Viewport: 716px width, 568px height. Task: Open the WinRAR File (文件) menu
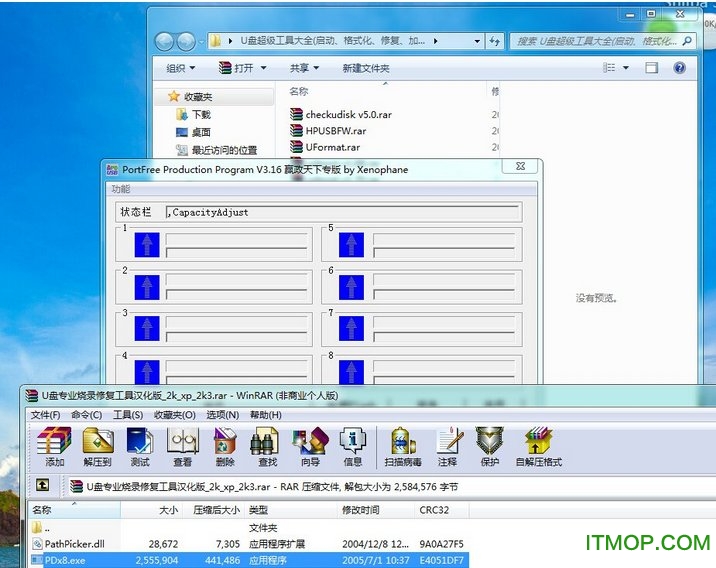(x=45, y=415)
